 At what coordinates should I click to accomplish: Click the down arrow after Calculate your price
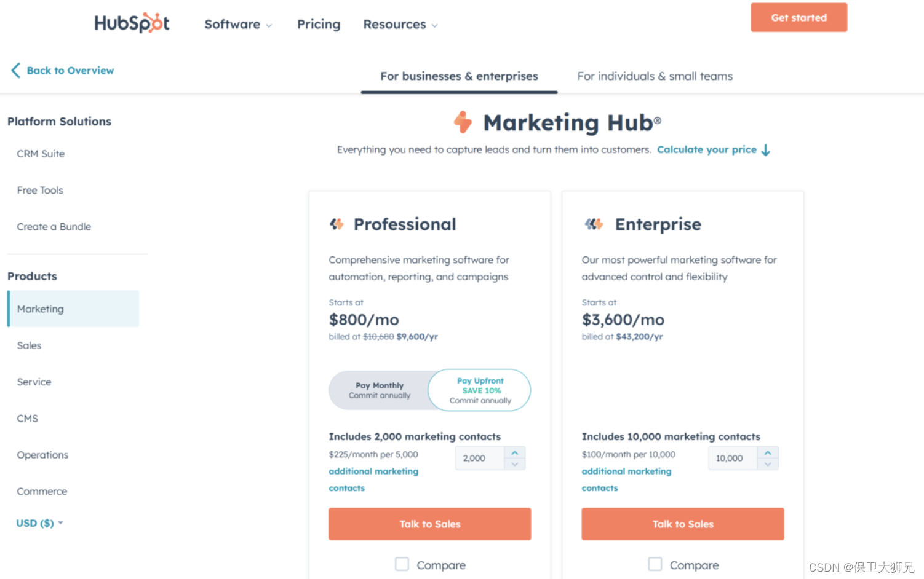(766, 150)
